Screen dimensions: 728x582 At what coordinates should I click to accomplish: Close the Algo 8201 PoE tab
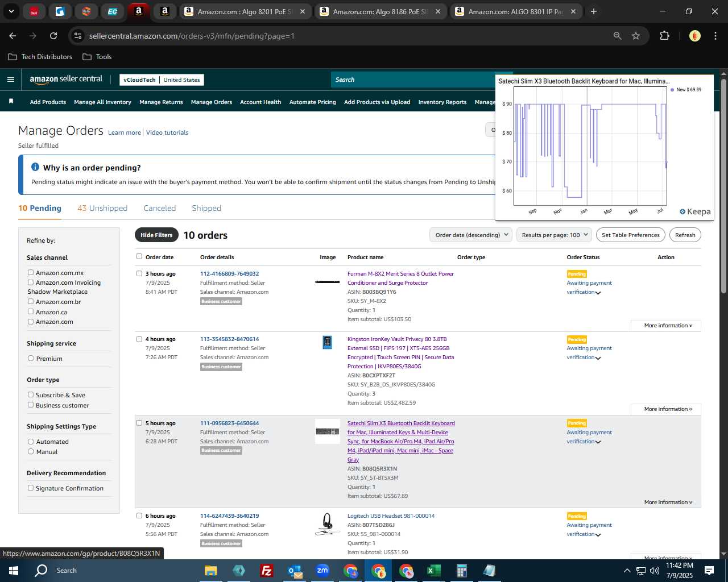[x=302, y=11]
